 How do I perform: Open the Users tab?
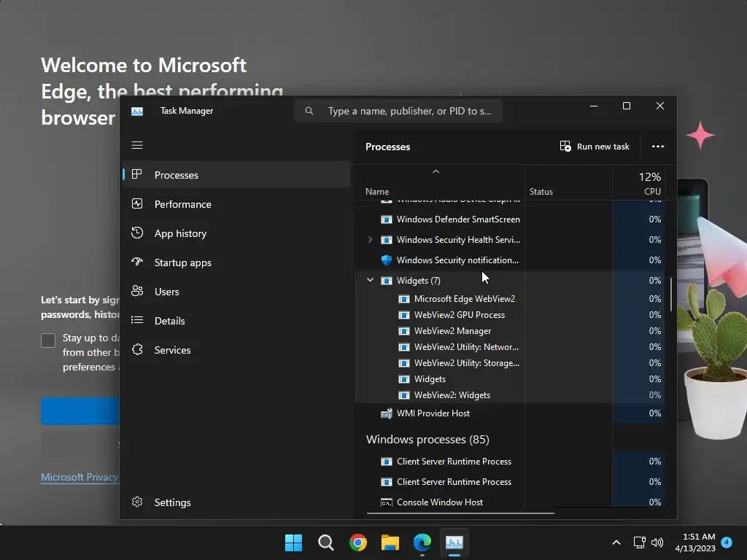pyautogui.click(x=237, y=292)
